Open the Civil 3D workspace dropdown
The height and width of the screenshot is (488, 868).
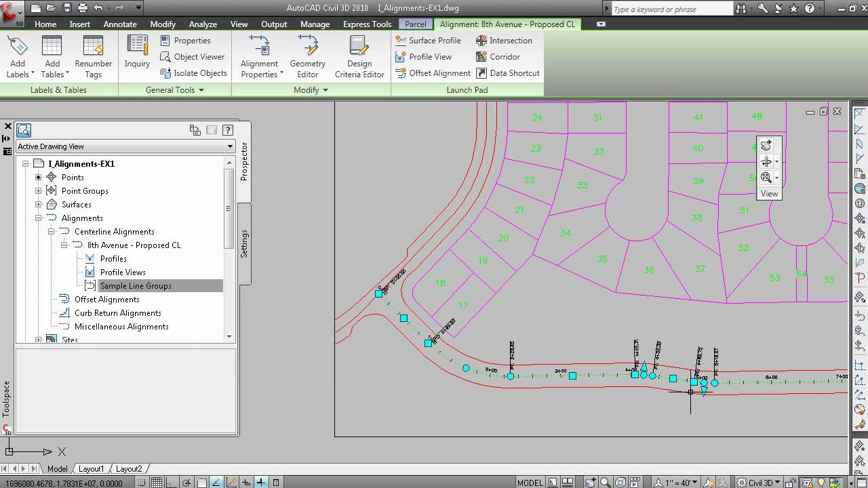pos(758,483)
